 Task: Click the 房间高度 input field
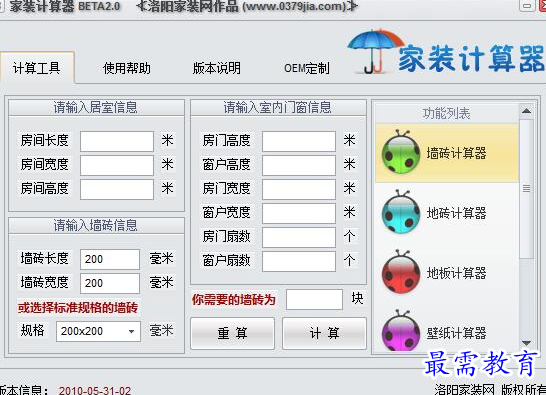(x=117, y=189)
